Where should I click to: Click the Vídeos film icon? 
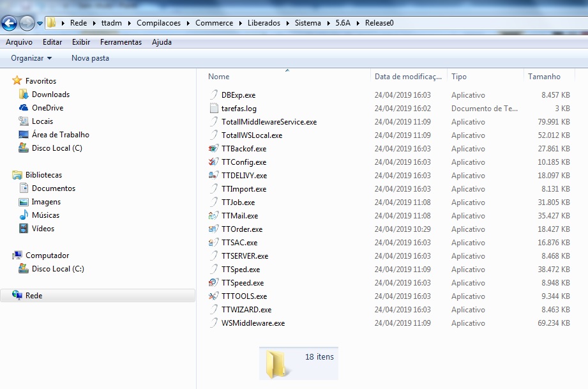tap(24, 229)
